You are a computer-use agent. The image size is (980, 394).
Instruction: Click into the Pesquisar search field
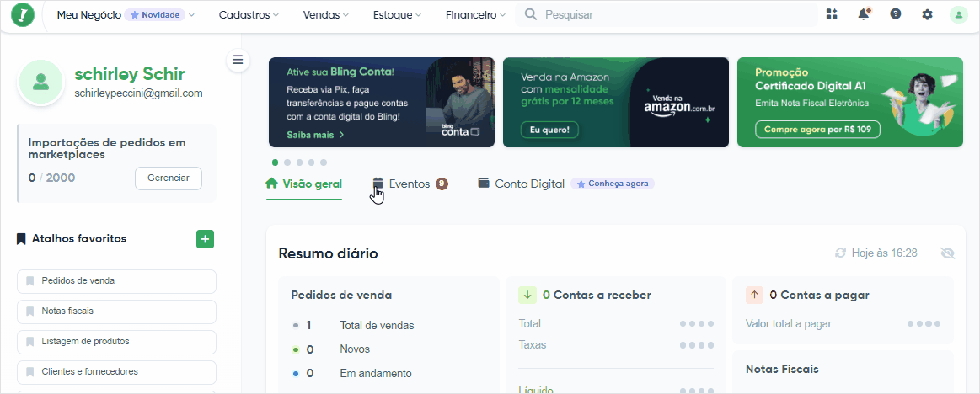pos(667,14)
